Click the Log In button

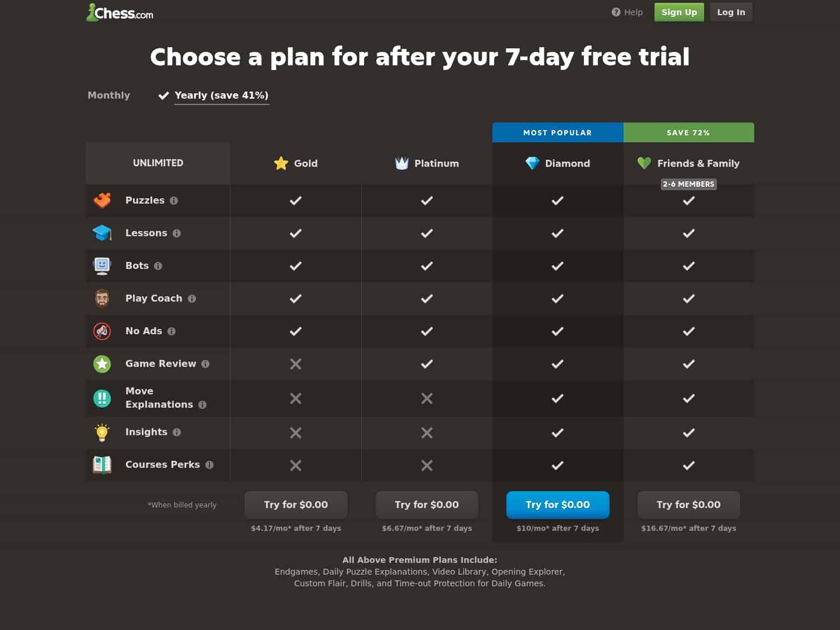click(731, 12)
